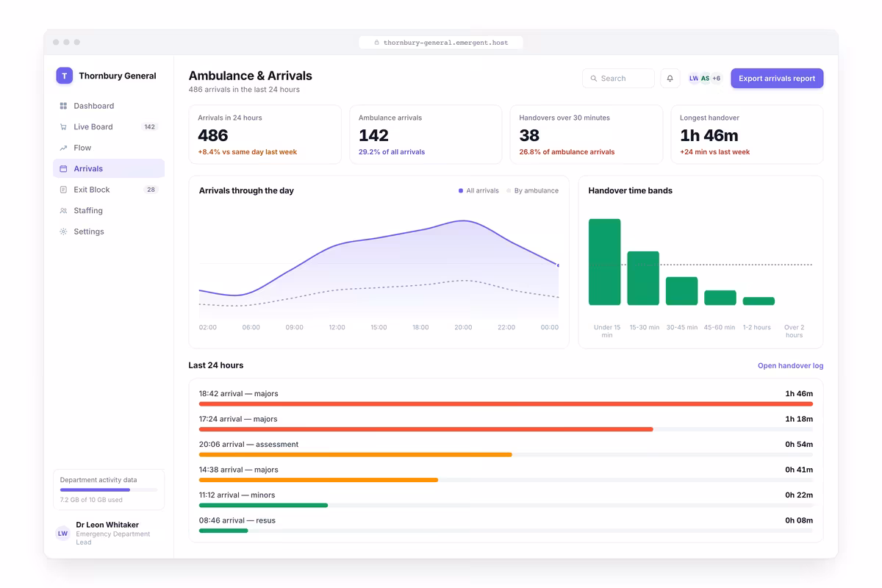Toggle All arrivals legend series
This screenshot has height=588, width=882.
(478, 191)
